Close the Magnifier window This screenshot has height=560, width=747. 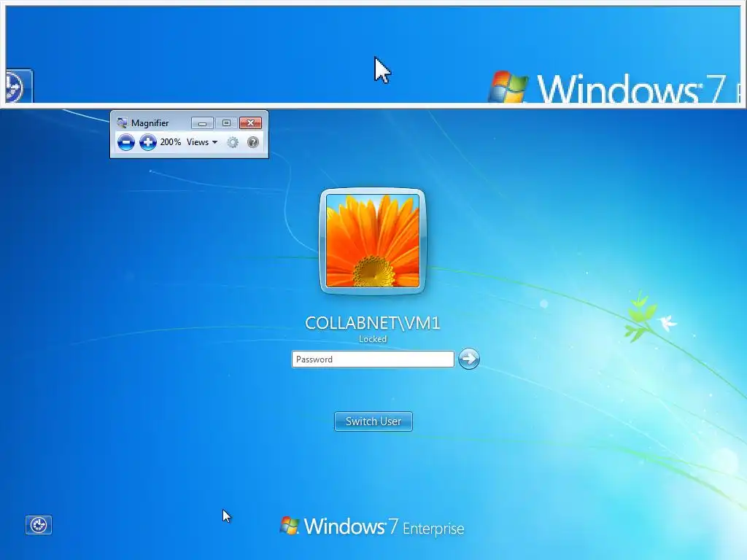[251, 123]
